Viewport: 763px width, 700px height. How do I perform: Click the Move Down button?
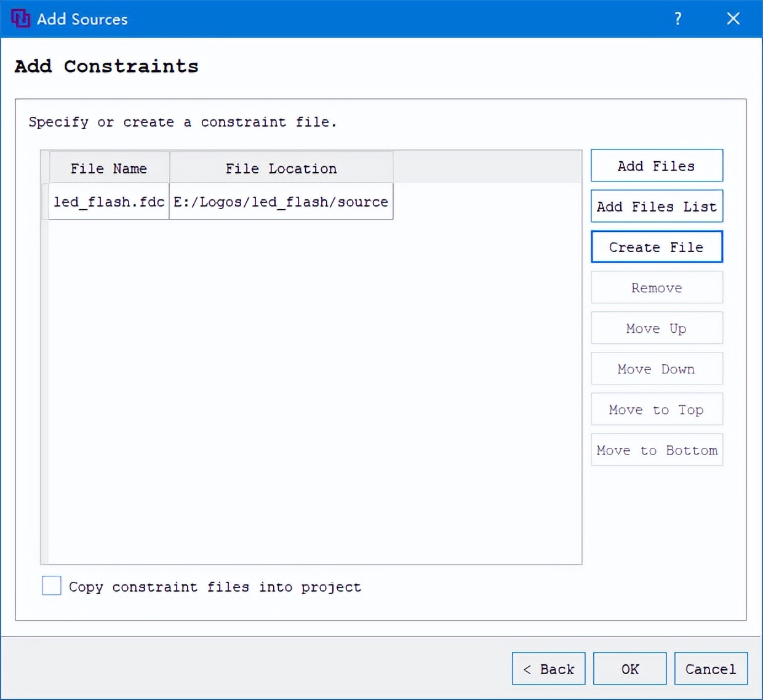point(657,368)
